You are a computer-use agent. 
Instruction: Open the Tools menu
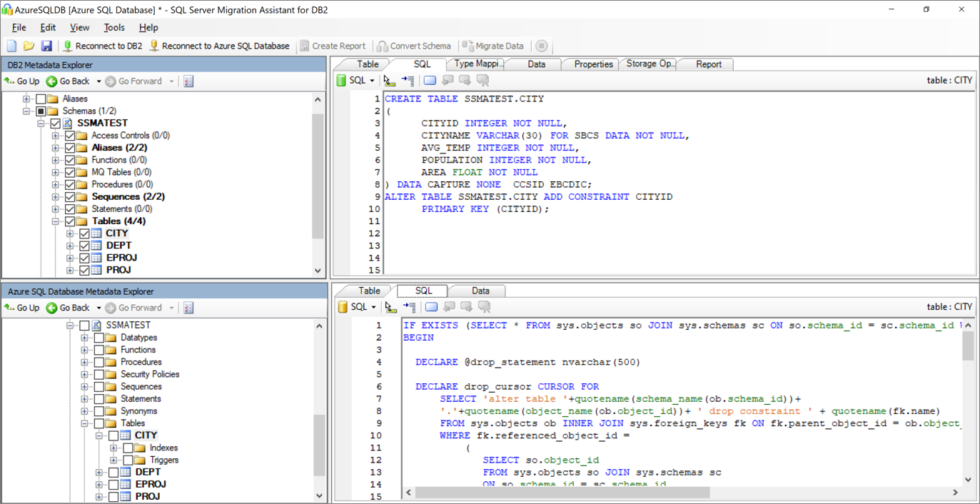tap(113, 27)
